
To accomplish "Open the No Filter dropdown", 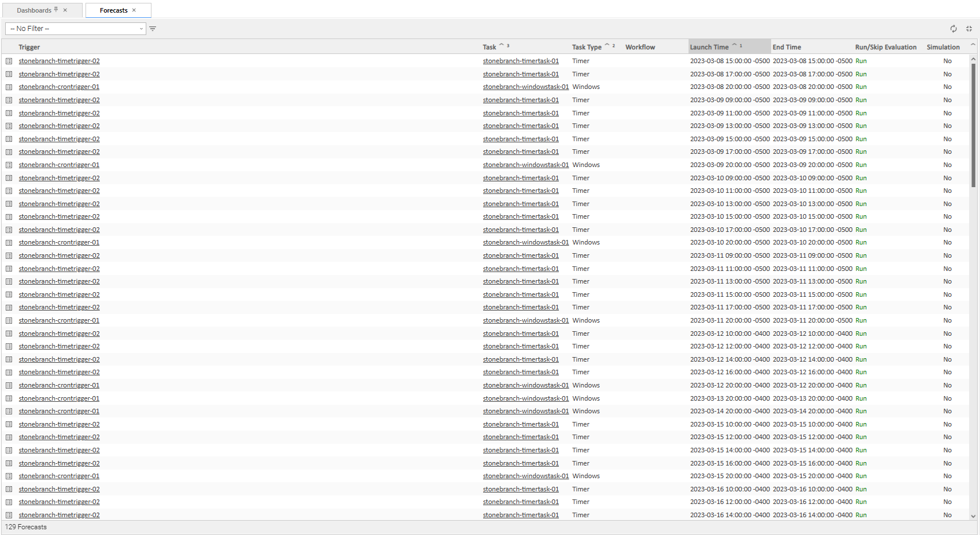I will pos(76,29).
